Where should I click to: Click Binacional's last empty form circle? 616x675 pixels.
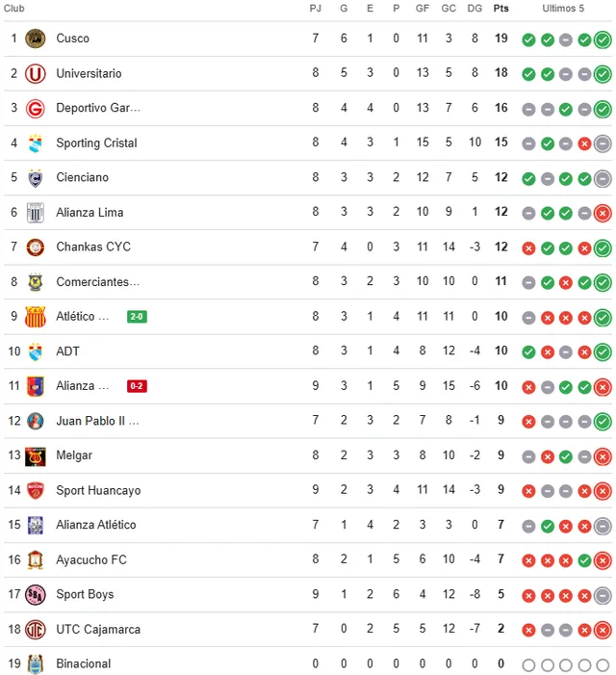(x=603, y=665)
